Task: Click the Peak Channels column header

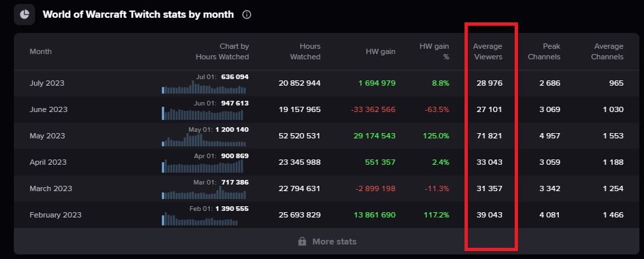Action: click(544, 51)
